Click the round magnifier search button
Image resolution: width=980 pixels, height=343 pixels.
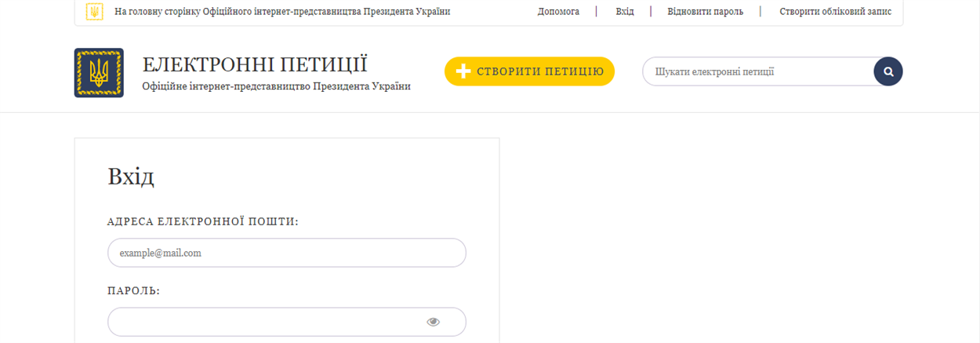pyautogui.click(x=888, y=71)
